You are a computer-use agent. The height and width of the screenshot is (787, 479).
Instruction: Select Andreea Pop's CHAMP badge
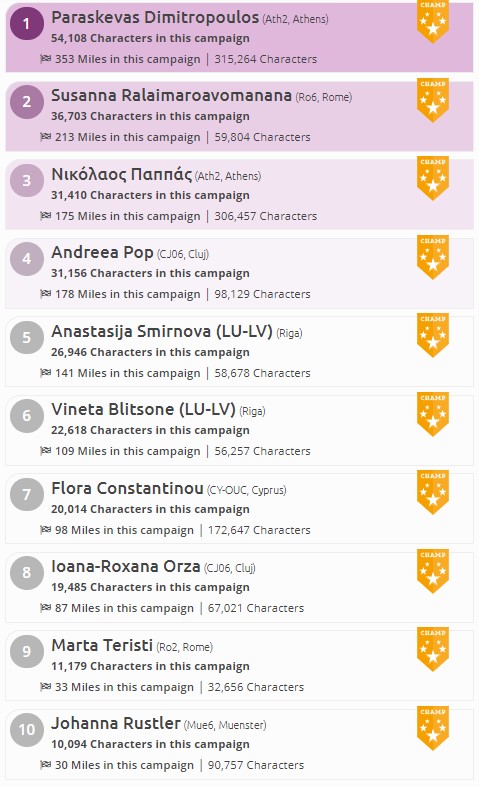point(433,257)
